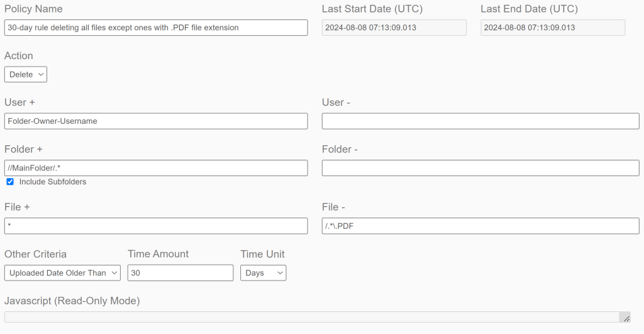Click the Policy Name label
Image resolution: width=644 pixels, height=334 pixels.
[33, 9]
